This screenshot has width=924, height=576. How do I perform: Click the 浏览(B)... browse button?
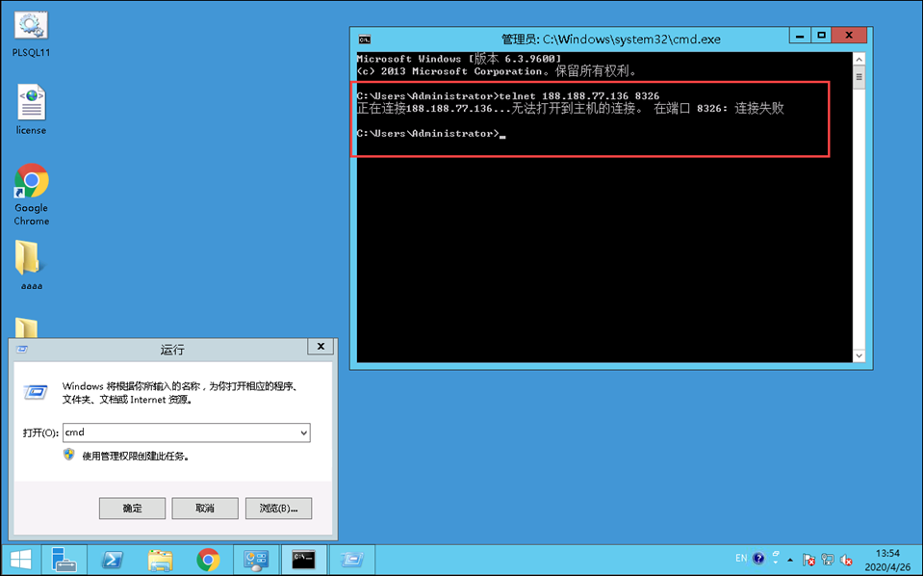[x=278, y=508]
